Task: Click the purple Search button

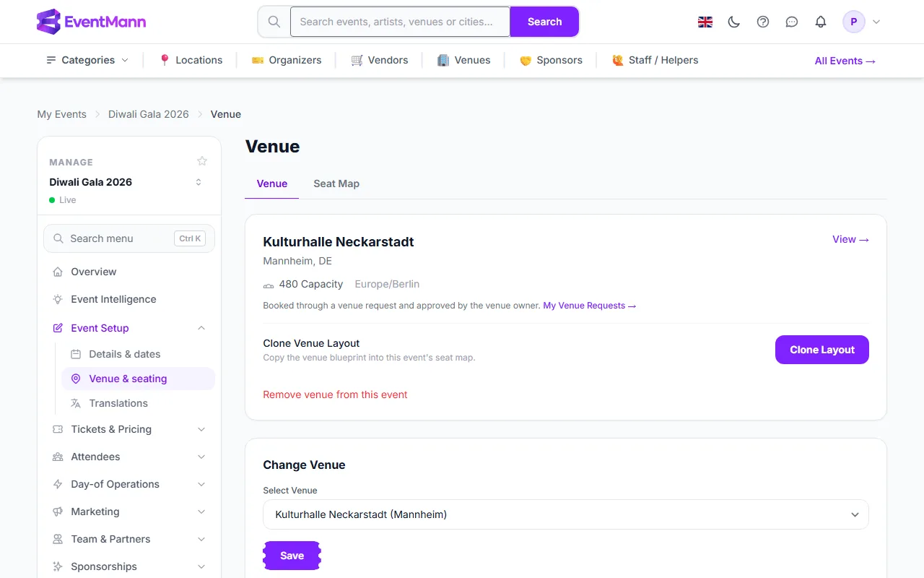Action: 544,22
